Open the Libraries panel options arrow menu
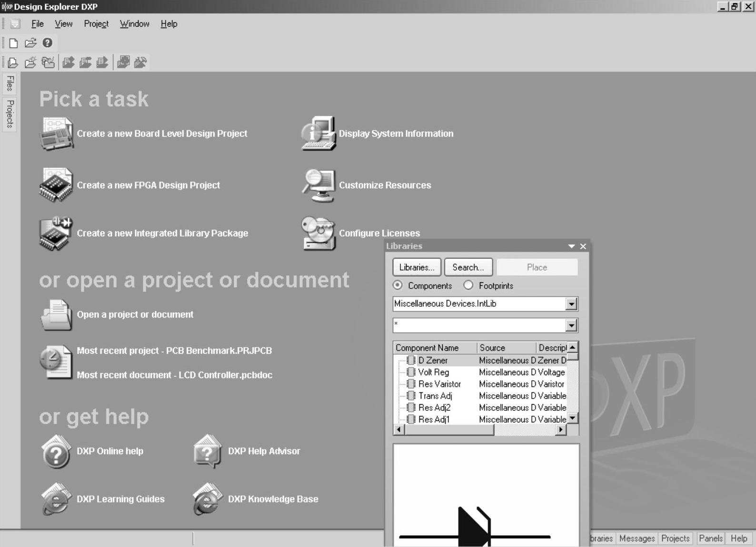 point(571,246)
